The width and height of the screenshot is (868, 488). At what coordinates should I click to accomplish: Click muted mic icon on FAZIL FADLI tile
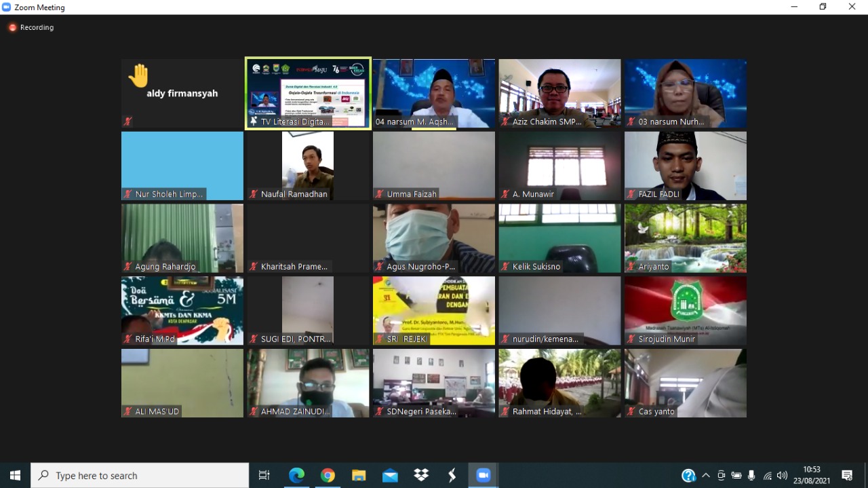pos(631,194)
